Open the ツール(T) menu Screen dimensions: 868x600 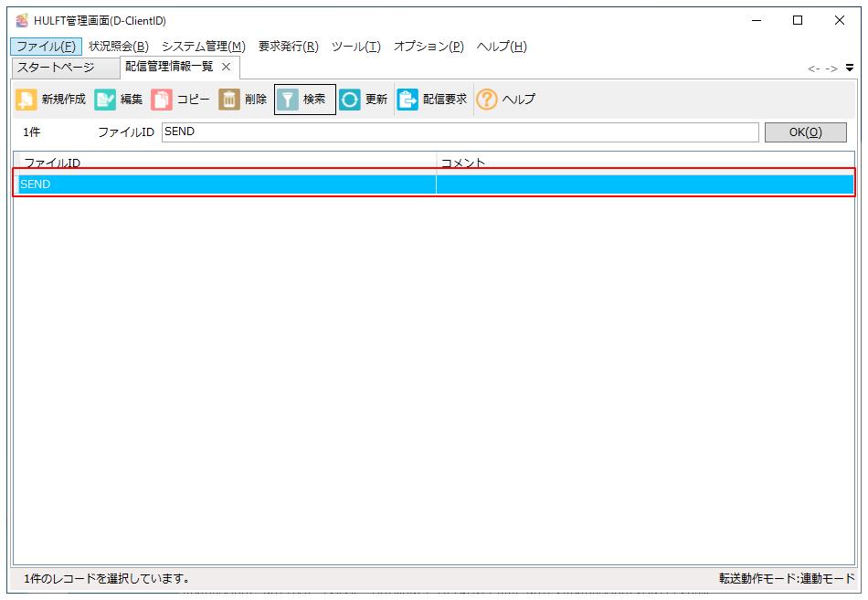coord(356,47)
